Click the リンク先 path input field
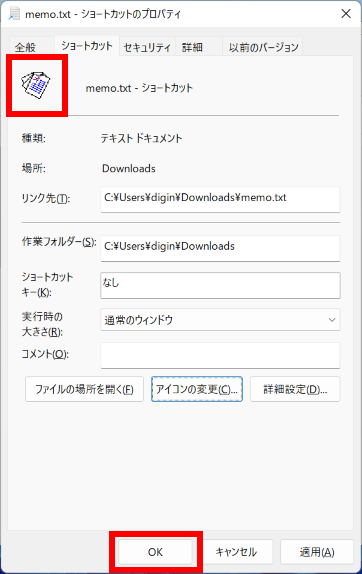The height and width of the screenshot is (574, 362). [220, 199]
